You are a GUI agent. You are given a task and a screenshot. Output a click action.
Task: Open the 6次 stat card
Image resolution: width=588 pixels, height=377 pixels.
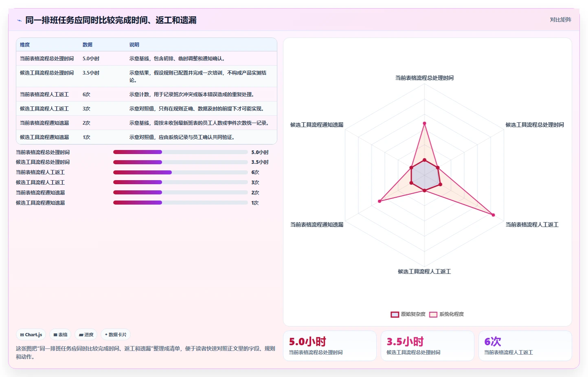[525, 346]
